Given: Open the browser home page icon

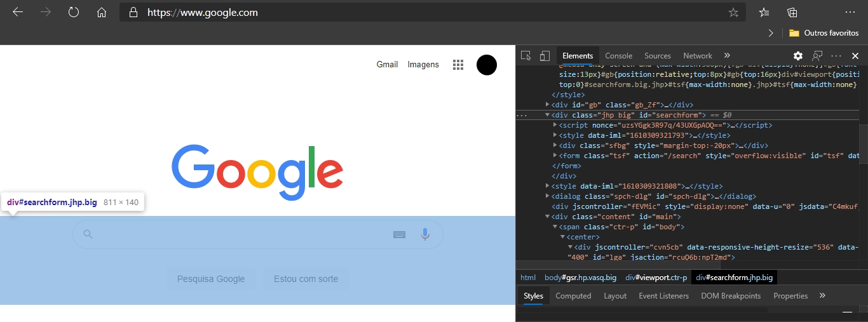Looking at the screenshot, I should tap(102, 12).
